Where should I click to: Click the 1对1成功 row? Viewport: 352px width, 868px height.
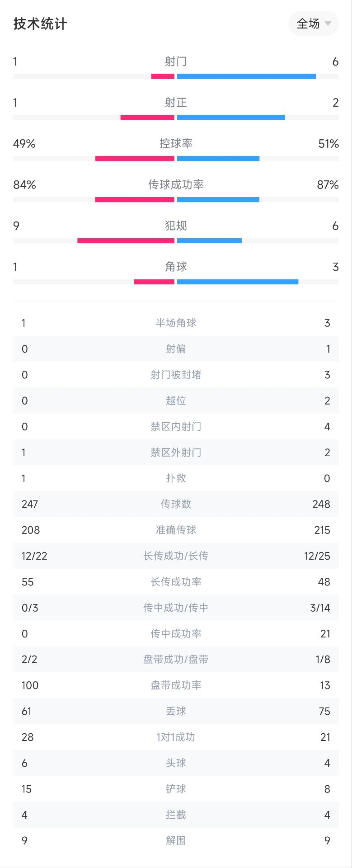pyautogui.click(x=176, y=737)
